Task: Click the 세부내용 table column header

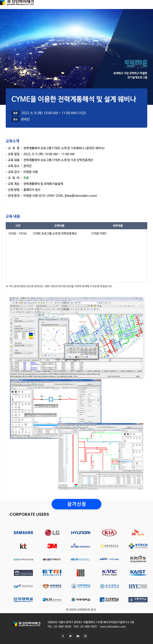Action: click(x=118, y=226)
